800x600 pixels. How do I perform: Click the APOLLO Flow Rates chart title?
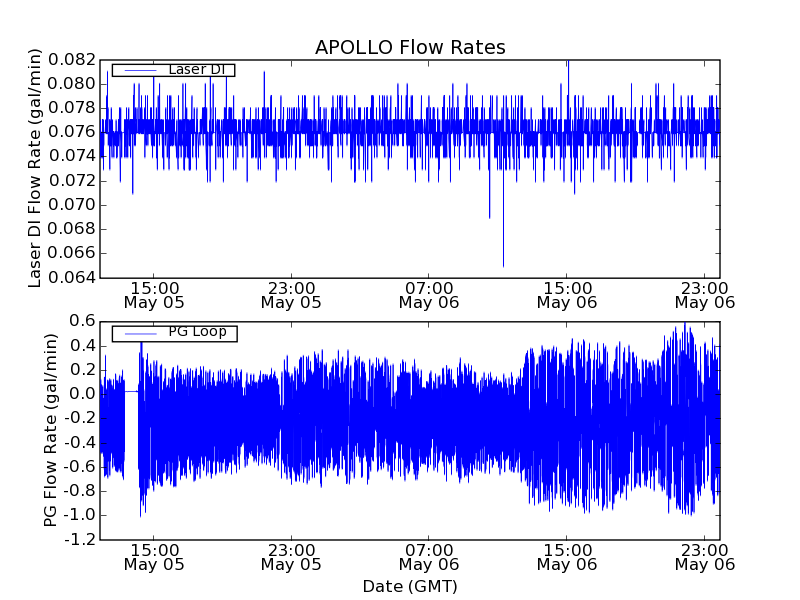(x=410, y=47)
